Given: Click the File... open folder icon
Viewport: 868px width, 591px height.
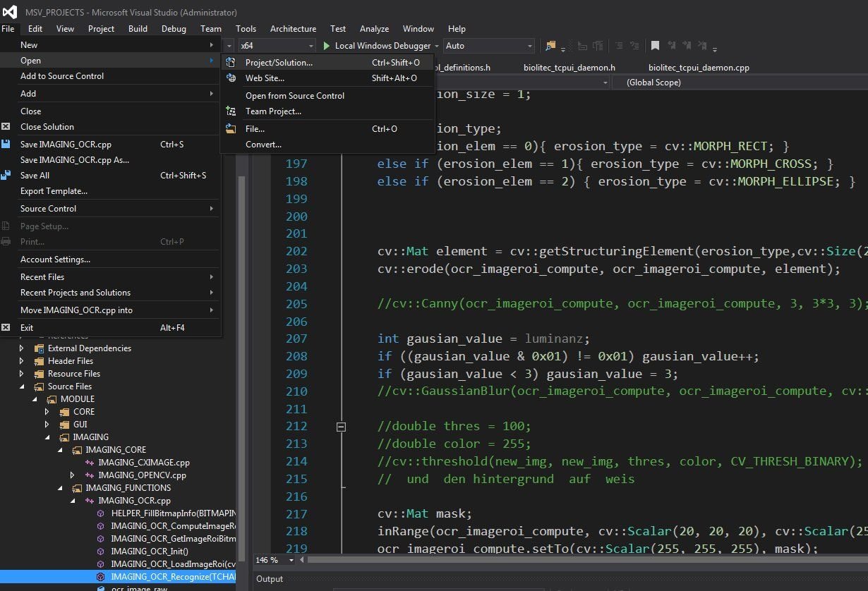Looking at the screenshot, I should pos(231,129).
